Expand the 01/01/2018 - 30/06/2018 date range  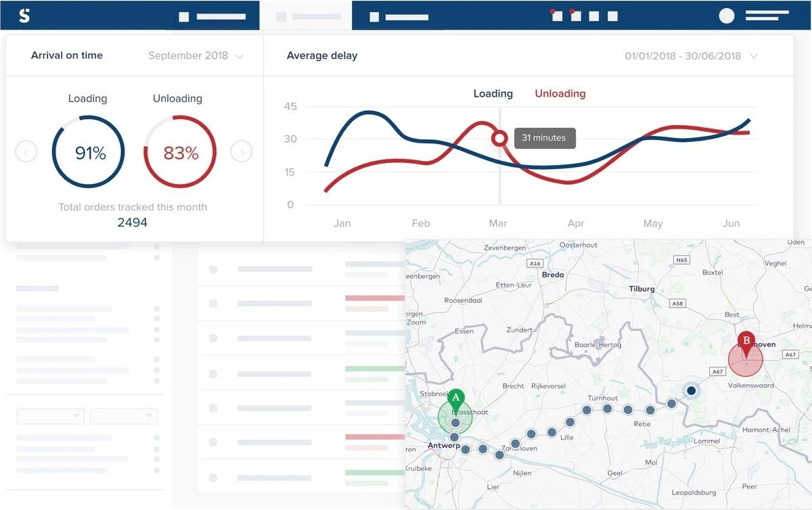[691, 56]
